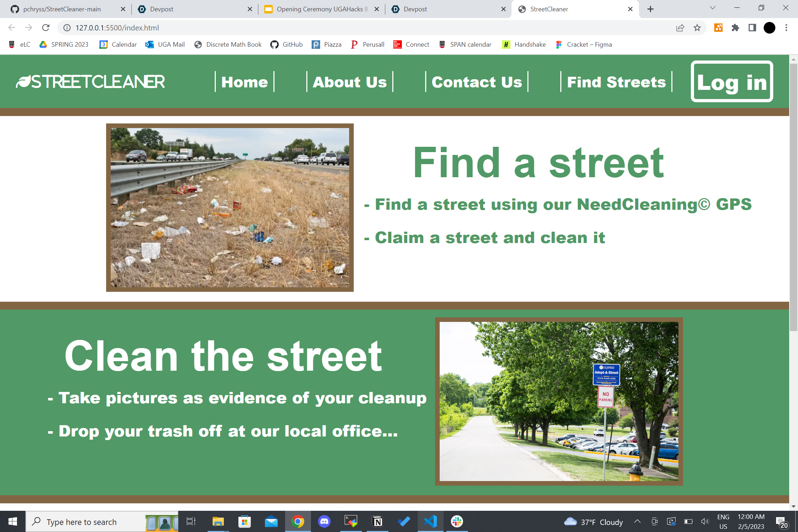This screenshot has height=532, width=798.
Task: Select the About Us menu item
Action: pos(349,82)
